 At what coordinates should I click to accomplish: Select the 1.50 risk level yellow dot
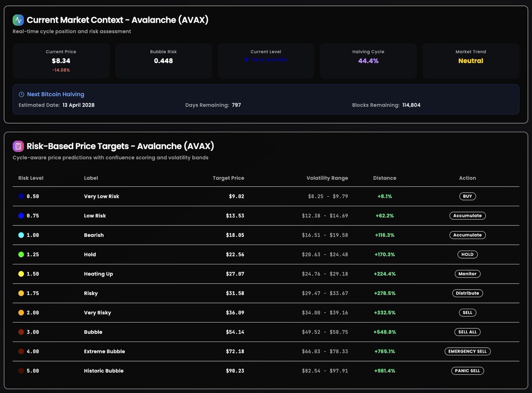point(21,274)
